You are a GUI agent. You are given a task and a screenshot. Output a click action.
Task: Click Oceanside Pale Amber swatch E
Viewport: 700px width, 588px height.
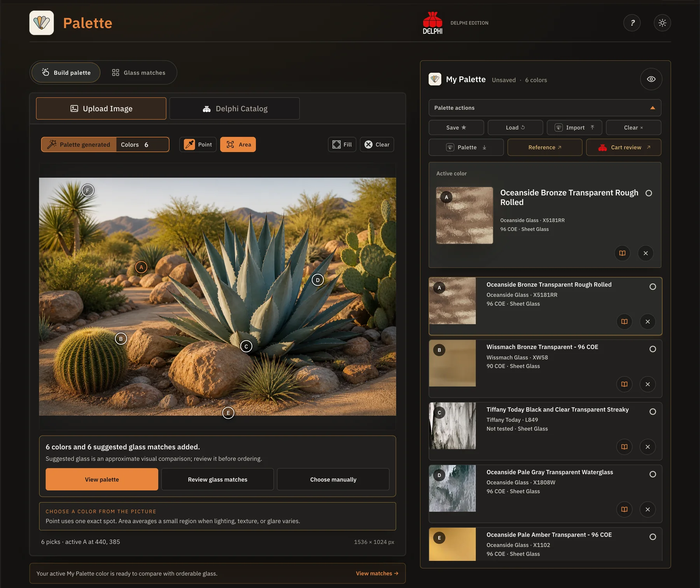tap(452, 544)
